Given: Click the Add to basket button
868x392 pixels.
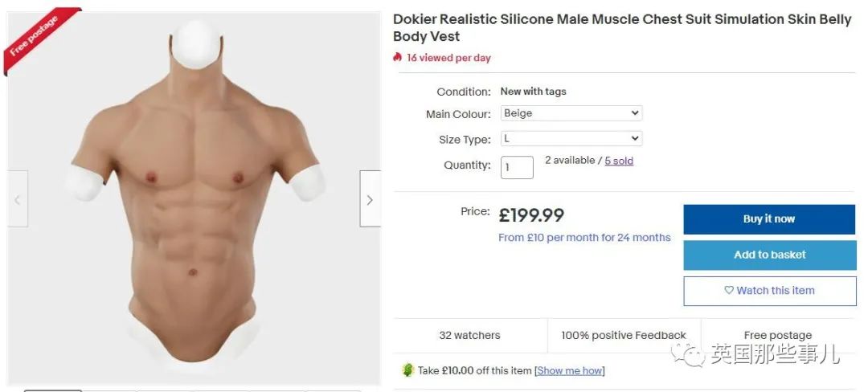Looking at the screenshot, I should (x=769, y=255).
